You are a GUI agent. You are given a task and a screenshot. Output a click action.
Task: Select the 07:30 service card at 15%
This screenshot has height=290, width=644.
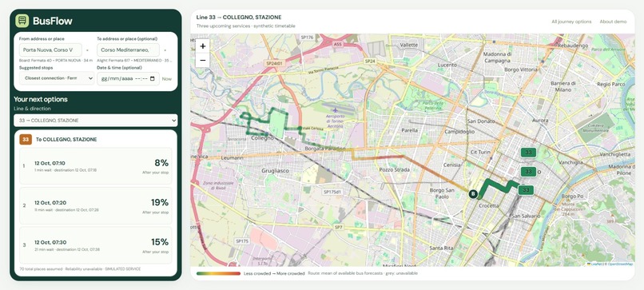point(96,244)
